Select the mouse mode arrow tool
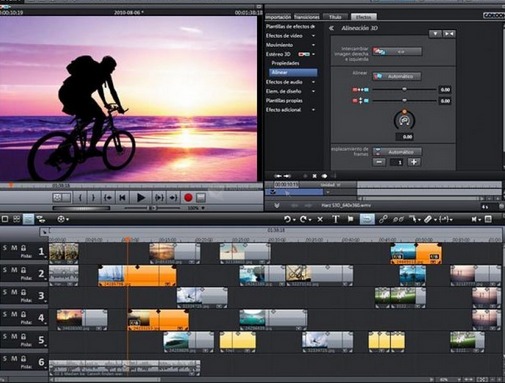Image resolution: width=505 pixels, height=383 pixels. click(412, 219)
